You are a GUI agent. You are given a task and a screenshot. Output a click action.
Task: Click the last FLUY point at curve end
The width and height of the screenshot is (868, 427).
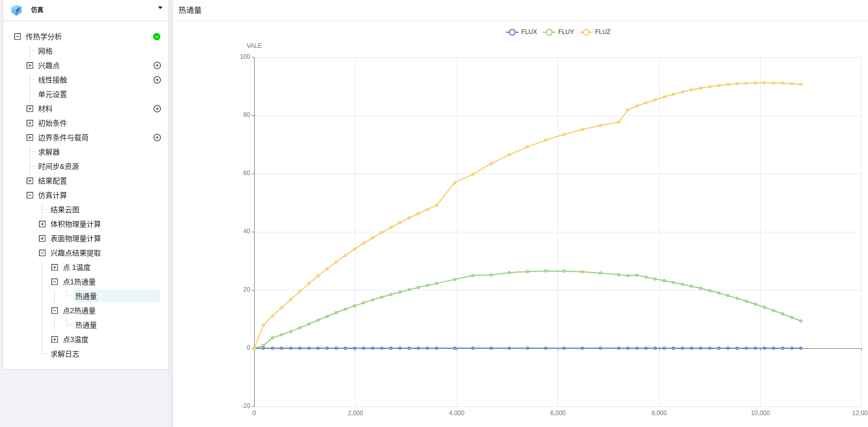(x=801, y=321)
